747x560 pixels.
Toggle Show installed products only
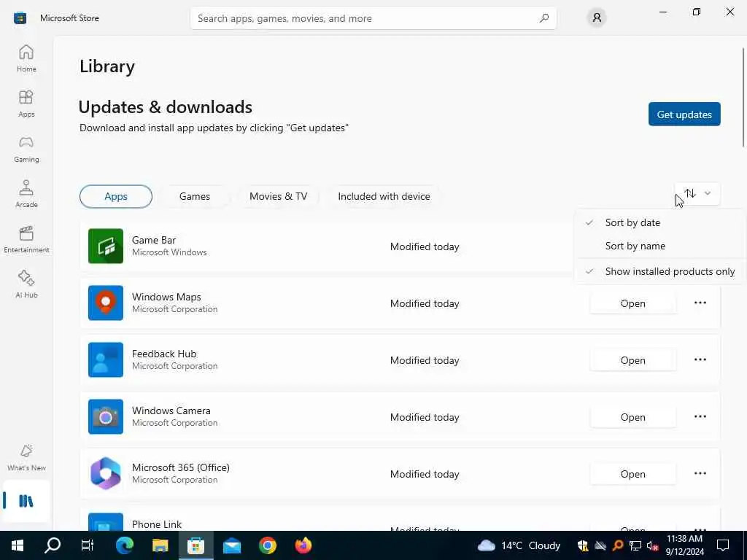(x=659, y=271)
